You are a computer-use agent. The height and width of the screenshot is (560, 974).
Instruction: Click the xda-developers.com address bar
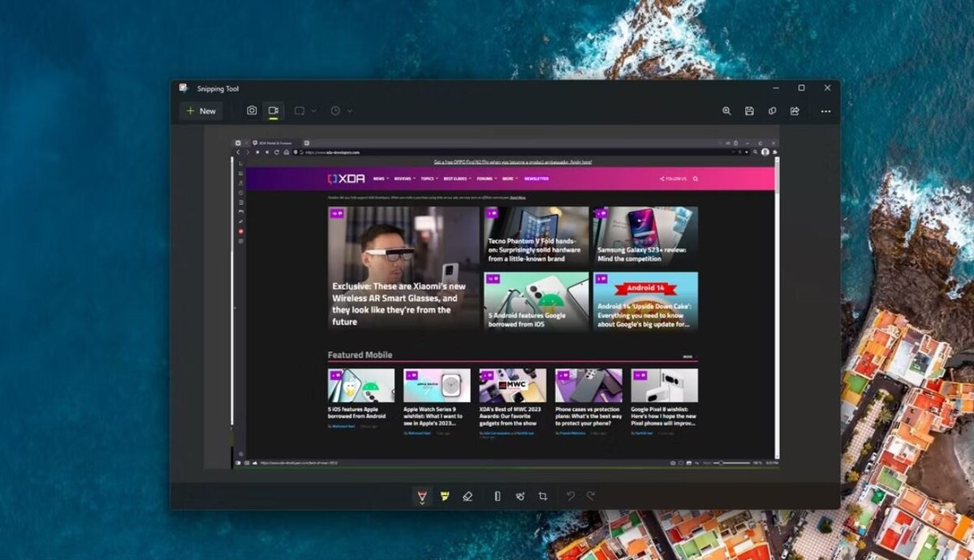click(515, 152)
